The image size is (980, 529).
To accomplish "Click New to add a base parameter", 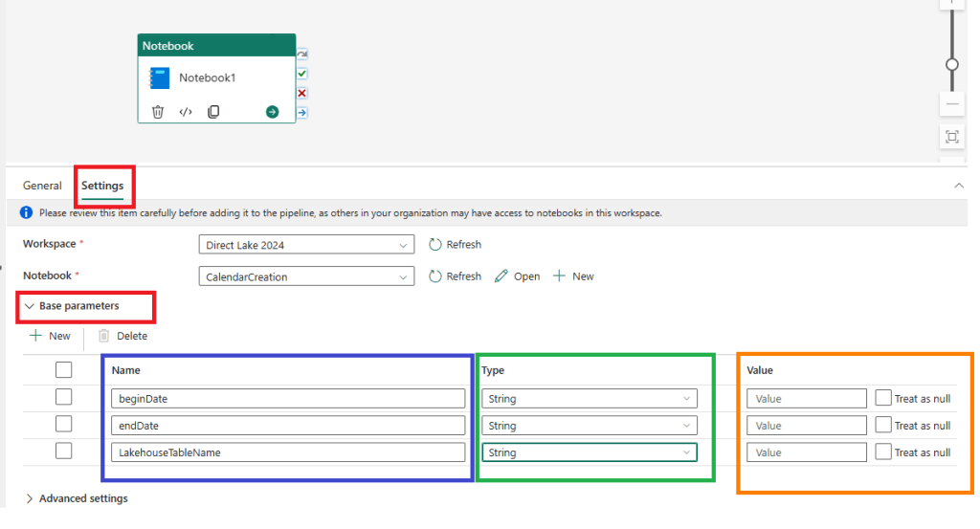I will [51, 336].
